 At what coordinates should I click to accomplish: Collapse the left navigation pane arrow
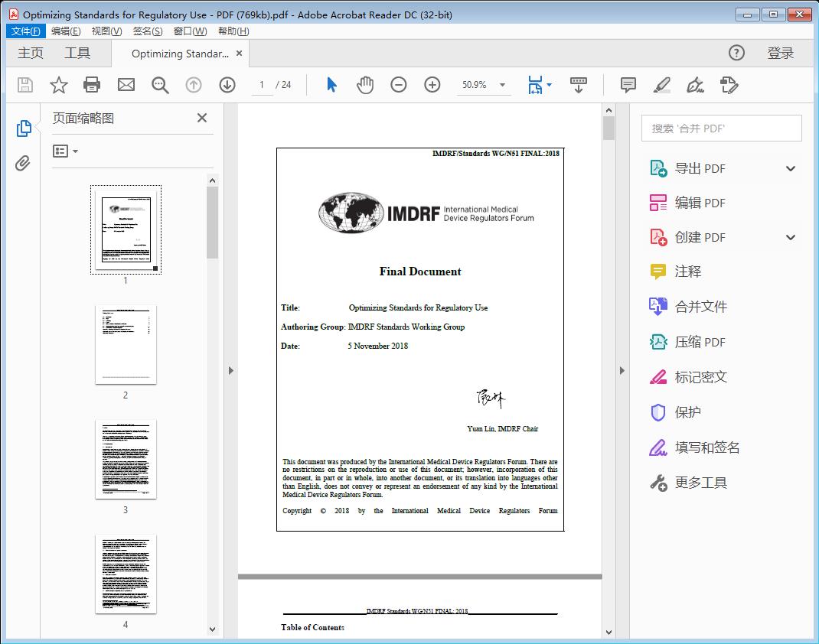pyautogui.click(x=231, y=370)
